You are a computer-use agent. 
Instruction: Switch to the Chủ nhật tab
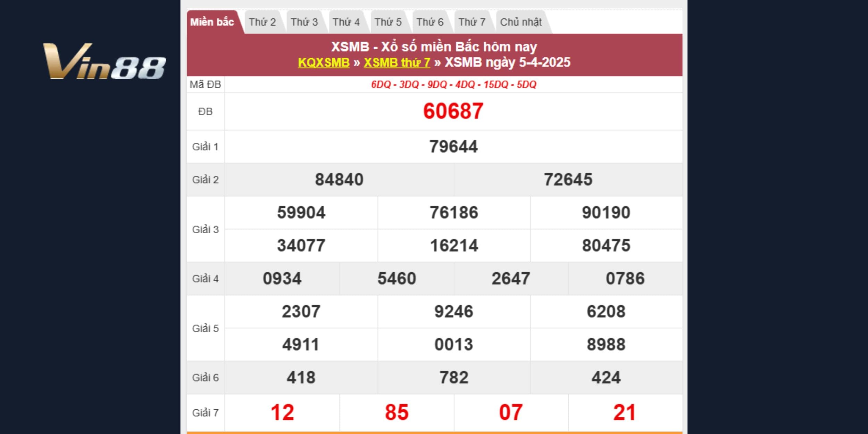point(521,22)
